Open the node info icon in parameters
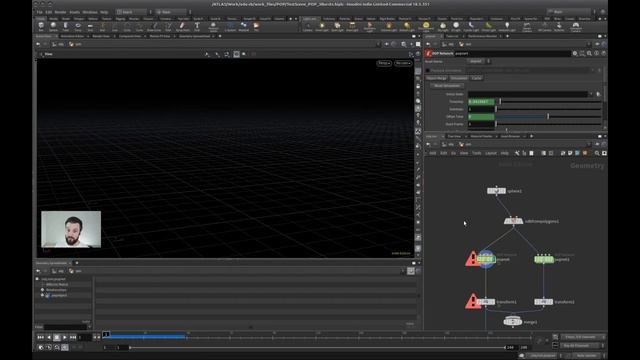Screen dimensions: 640x360 (x=597, y=53)
